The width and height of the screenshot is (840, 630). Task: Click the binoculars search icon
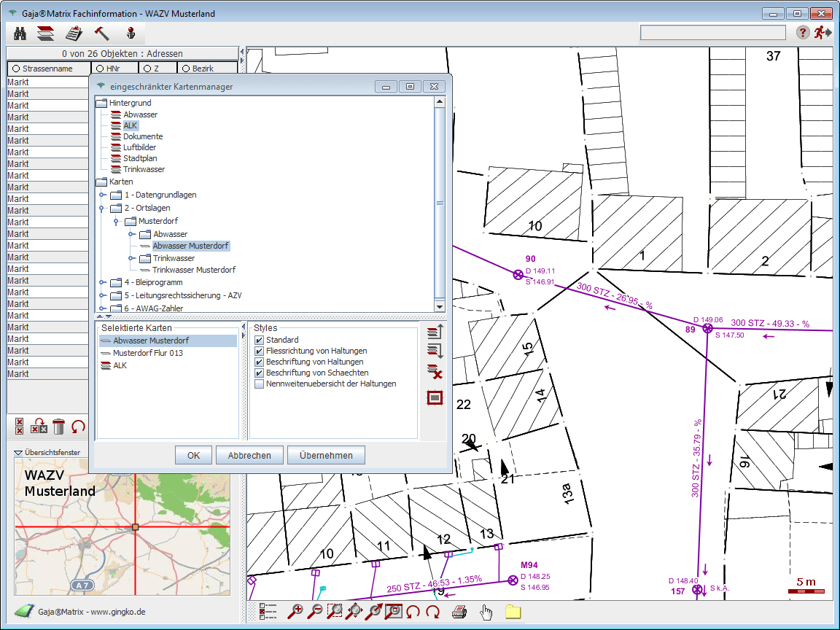point(20,33)
